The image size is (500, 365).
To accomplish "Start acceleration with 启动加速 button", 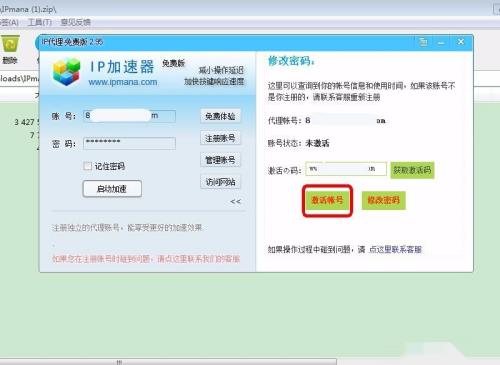I will [112, 189].
